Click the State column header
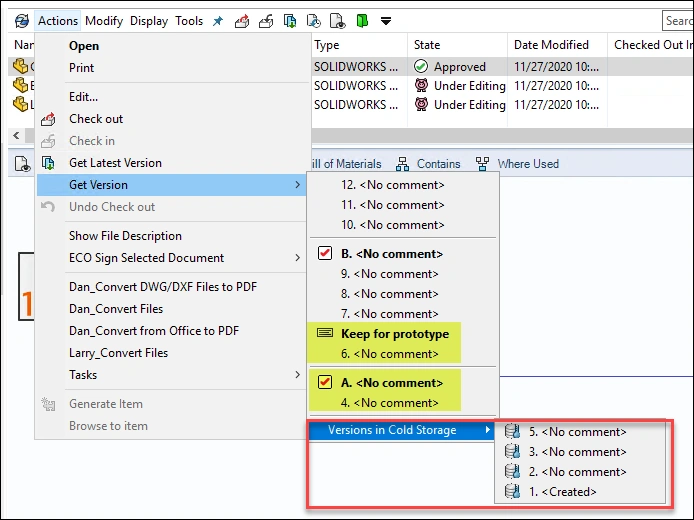Image resolution: width=694 pixels, height=520 pixels. (427, 45)
